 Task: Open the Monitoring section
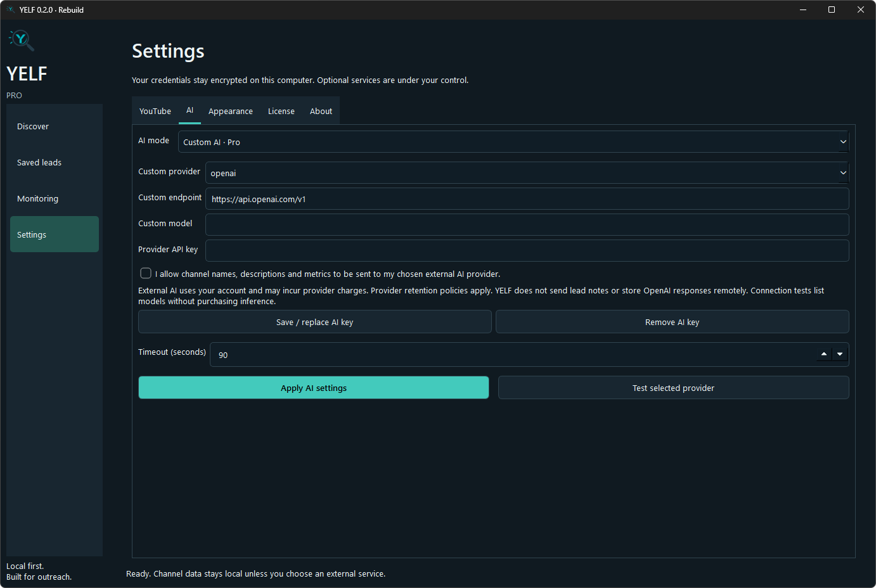pos(55,198)
